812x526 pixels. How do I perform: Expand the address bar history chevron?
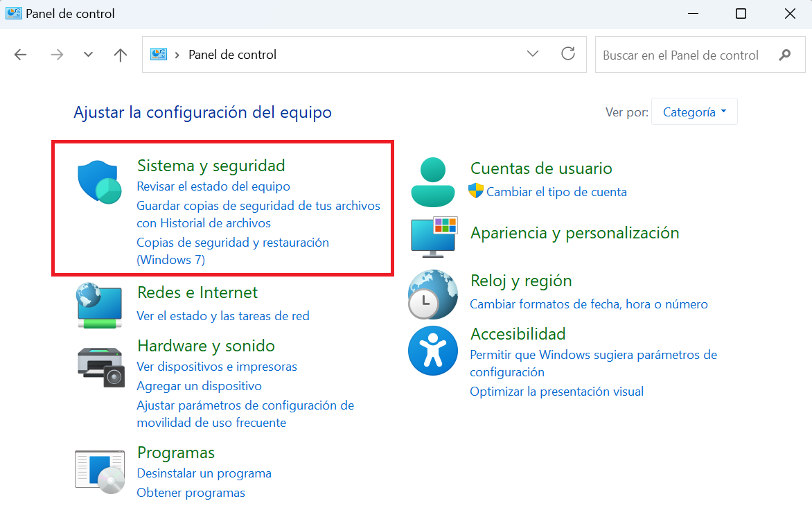pyautogui.click(x=532, y=54)
